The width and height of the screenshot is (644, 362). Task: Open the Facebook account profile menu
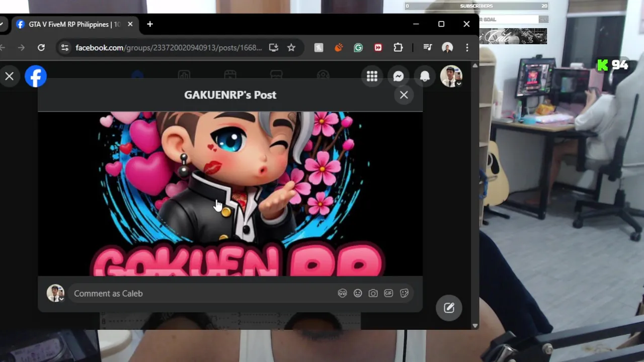click(x=451, y=76)
